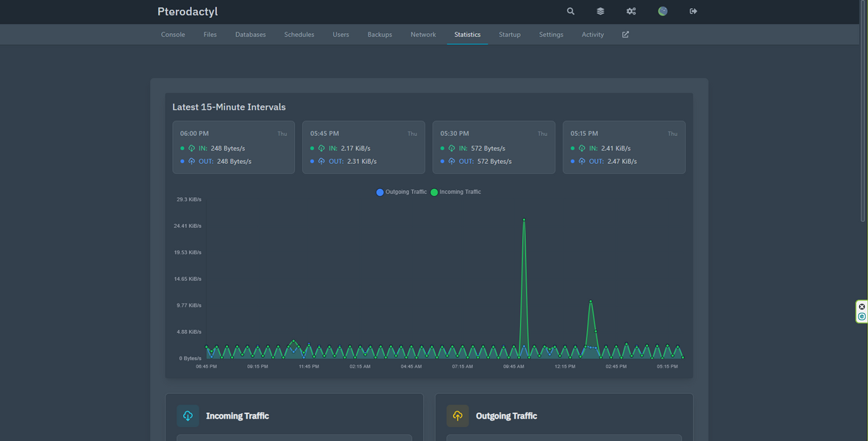Click the OUT cloud icon in 06:00 PM card
This screenshot has width=868, height=441.
(x=191, y=162)
